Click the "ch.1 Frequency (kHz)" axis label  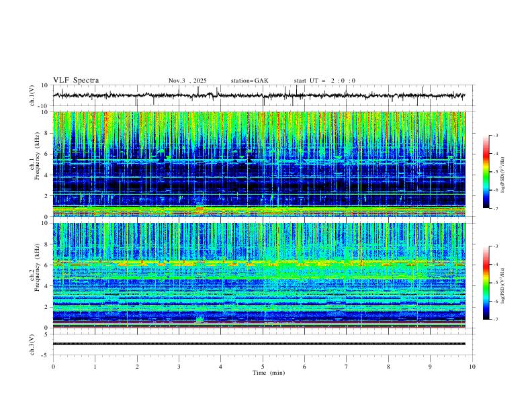tap(36, 156)
